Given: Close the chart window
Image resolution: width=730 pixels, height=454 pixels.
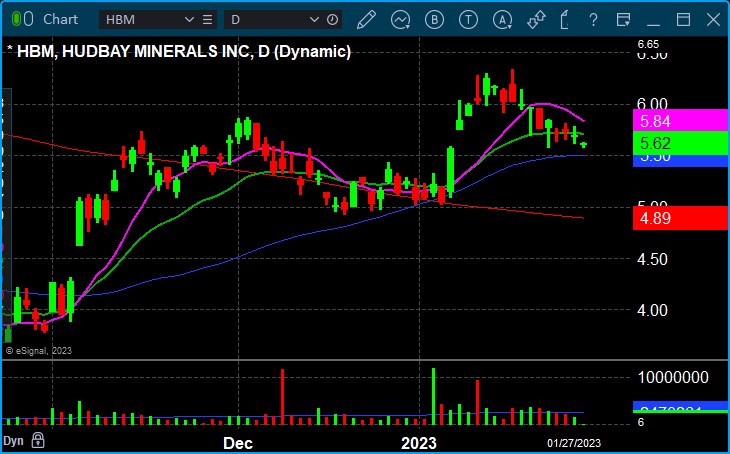Looking at the screenshot, I should (713, 20).
